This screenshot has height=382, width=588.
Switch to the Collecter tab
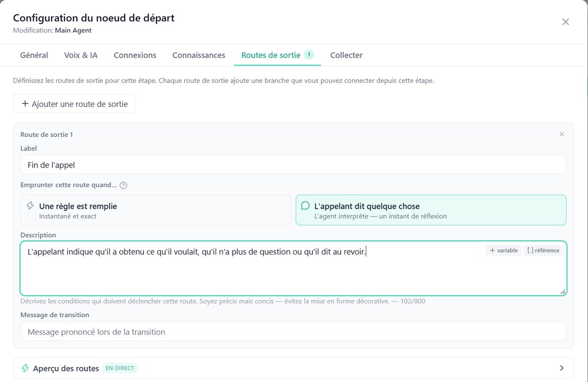click(x=346, y=55)
